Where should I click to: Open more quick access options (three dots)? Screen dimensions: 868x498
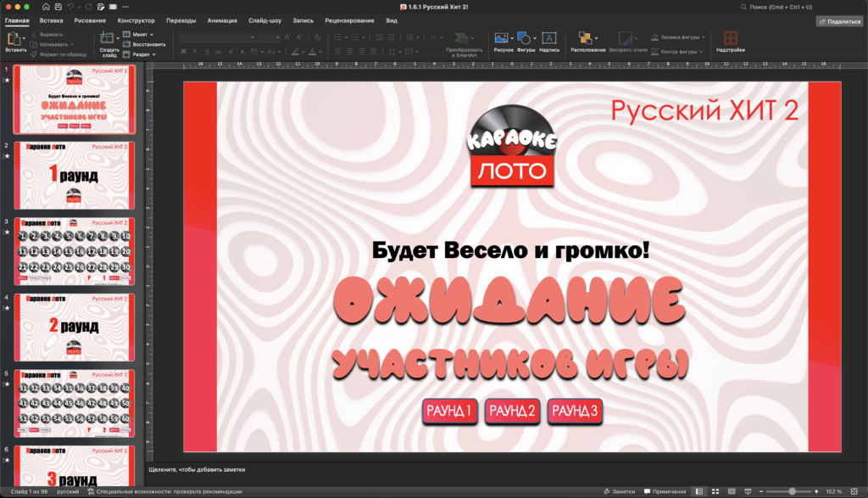tap(125, 7)
